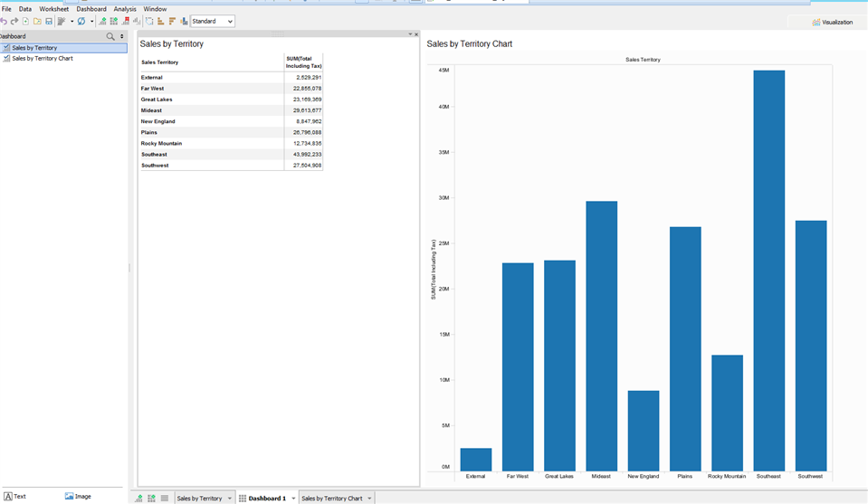Screen dimensions: 868x504
Task: Click the refresh data source icon
Action: coord(81,21)
